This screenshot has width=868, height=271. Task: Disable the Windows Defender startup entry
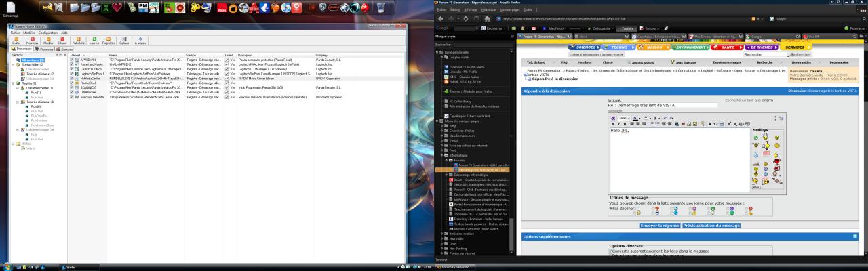tap(71, 96)
